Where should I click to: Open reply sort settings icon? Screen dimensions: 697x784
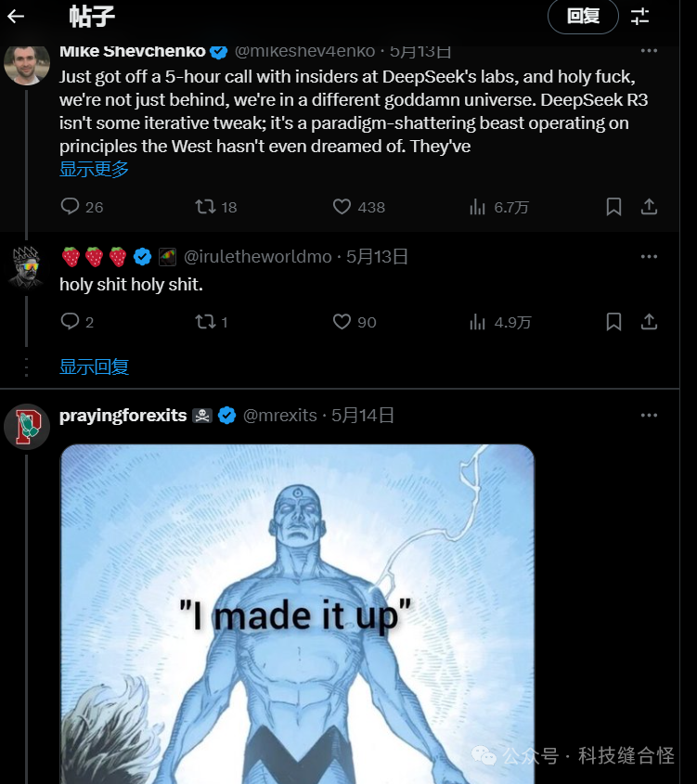click(x=640, y=16)
